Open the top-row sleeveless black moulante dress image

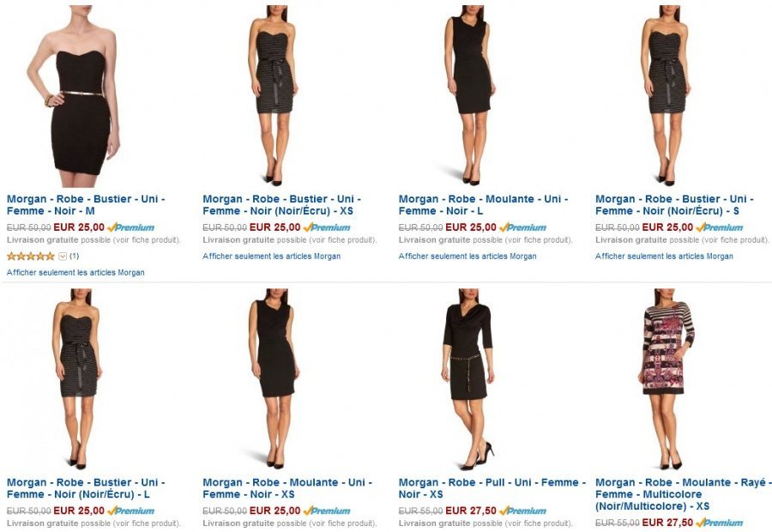(x=470, y=95)
